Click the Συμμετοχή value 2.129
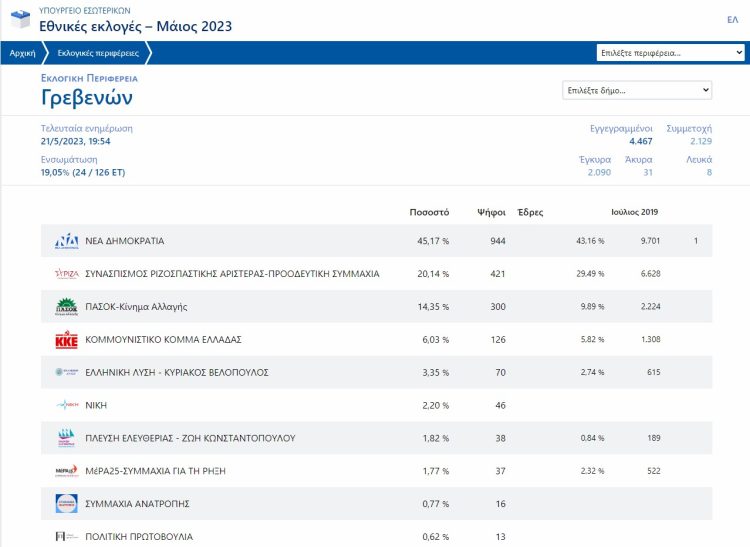Screen dimensions: 750x547 point(701,141)
